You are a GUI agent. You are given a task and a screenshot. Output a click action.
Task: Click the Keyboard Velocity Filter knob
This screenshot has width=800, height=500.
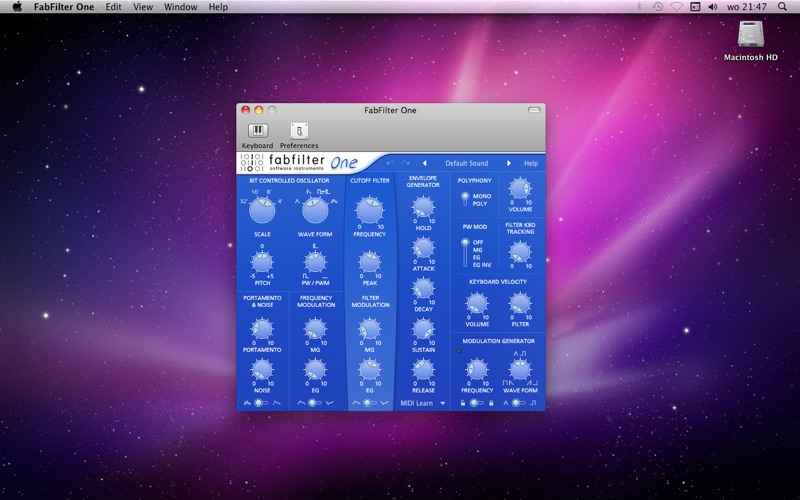(520, 304)
